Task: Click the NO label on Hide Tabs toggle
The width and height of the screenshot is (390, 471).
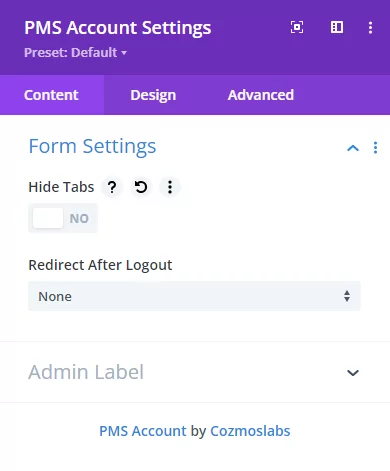Action: point(79,219)
